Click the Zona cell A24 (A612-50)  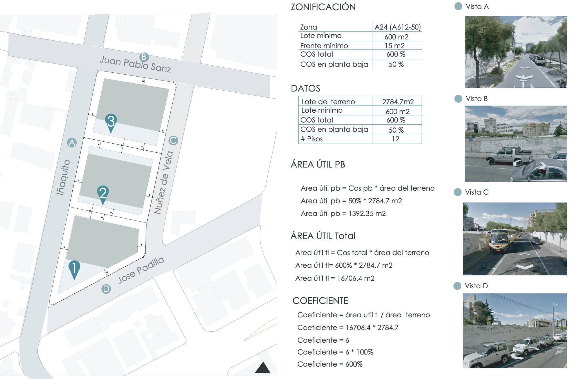click(397, 27)
